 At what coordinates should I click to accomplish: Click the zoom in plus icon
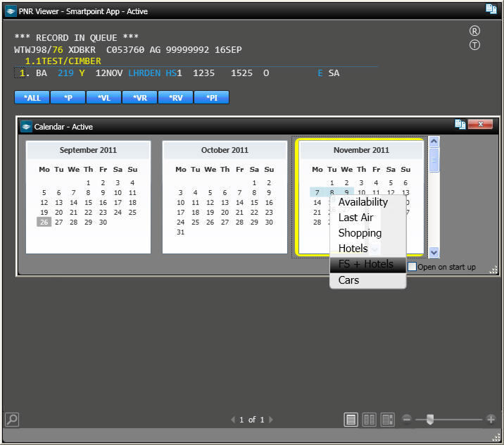(x=491, y=419)
